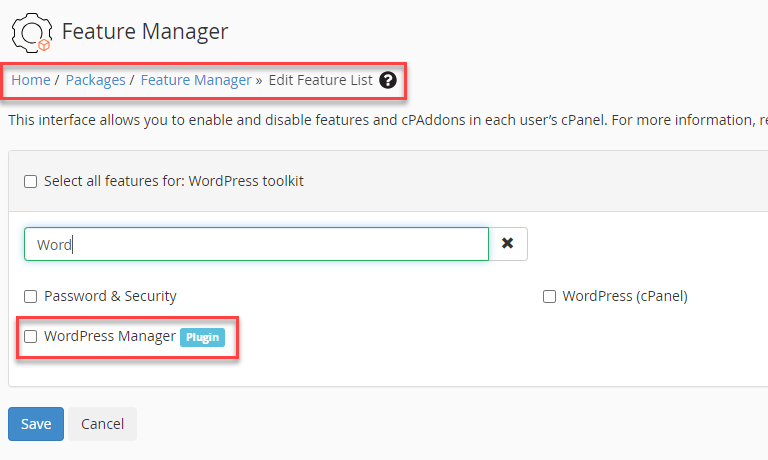768x460 pixels.
Task: Click the "Select all features for: WordPress toolkit" label
Action: [x=174, y=182]
